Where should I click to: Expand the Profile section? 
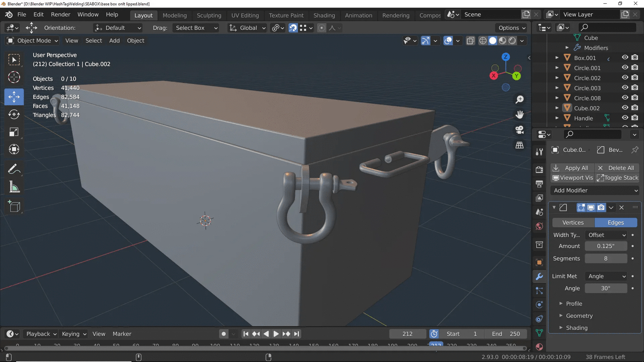pyautogui.click(x=574, y=304)
